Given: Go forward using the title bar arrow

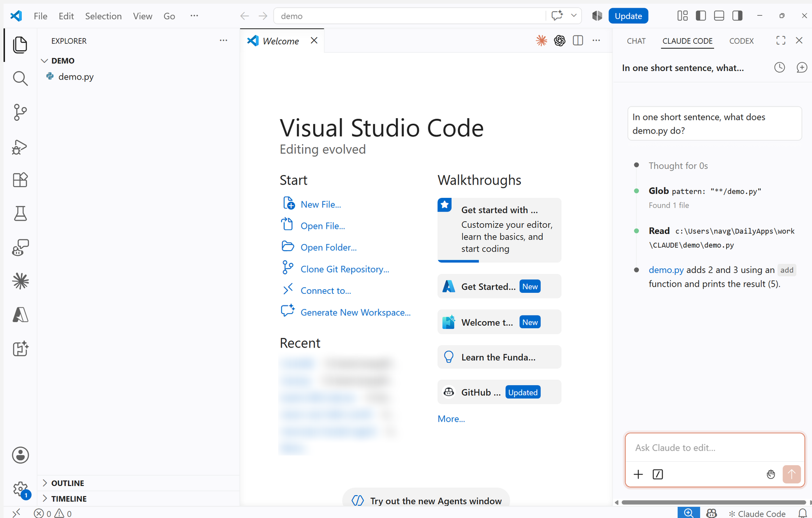Looking at the screenshot, I should coord(263,16).
